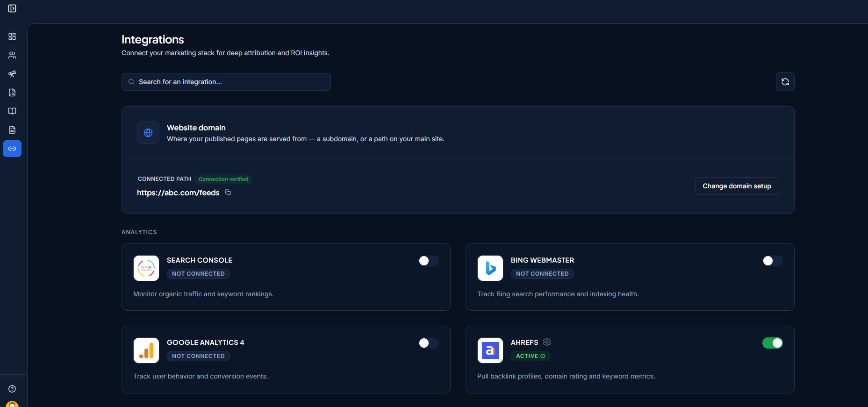
Task: Click Change domain setup button
Action: [x=737, y=186]
